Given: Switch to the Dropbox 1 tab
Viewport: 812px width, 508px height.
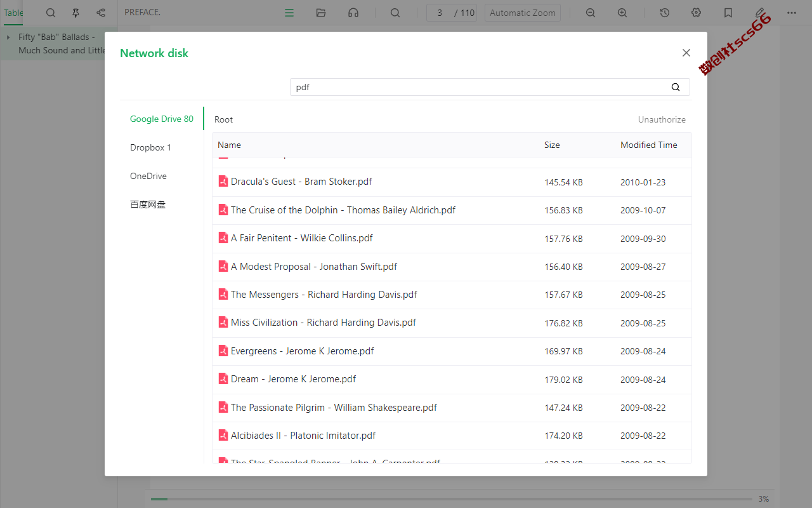Looking at the screenshot, I should point(151,147).
